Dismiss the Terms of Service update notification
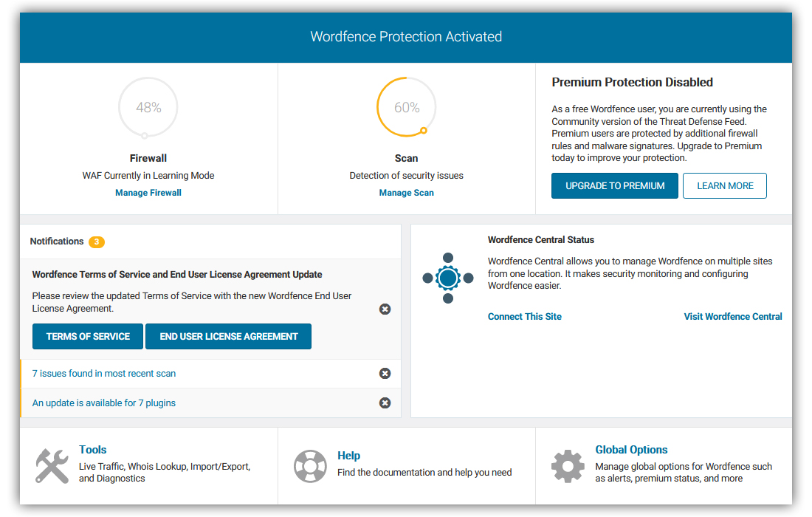Screen dimensions: 812x517 [x=385, y=309]
